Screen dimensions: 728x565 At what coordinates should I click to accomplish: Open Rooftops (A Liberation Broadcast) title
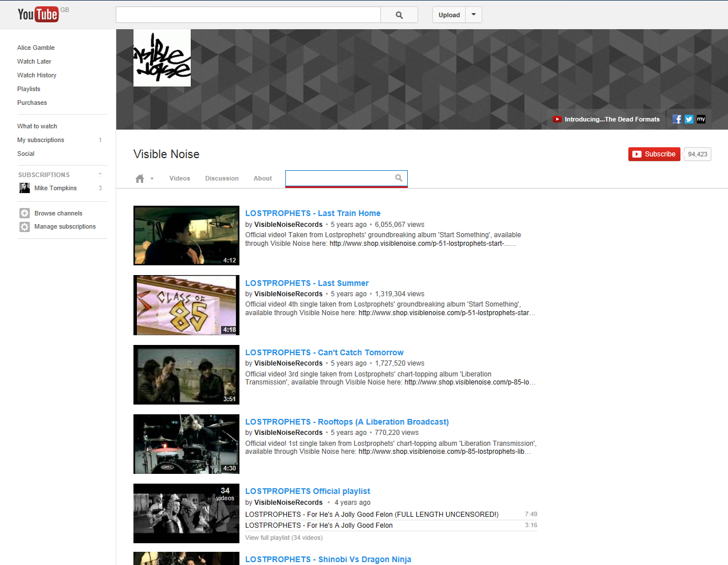pyautogui.click(x=347, y=422)
